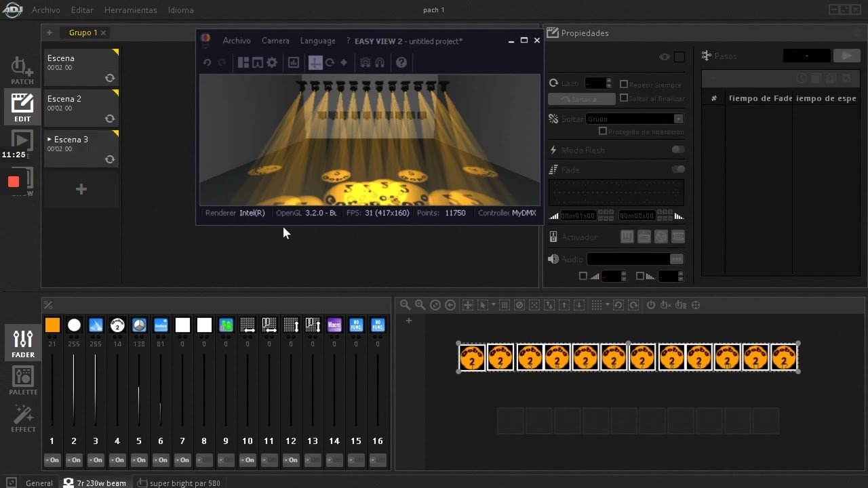Select fixture 12 gobo thumbnail
868x488 pixels.
pyautogui.click(x=784, y=357)
